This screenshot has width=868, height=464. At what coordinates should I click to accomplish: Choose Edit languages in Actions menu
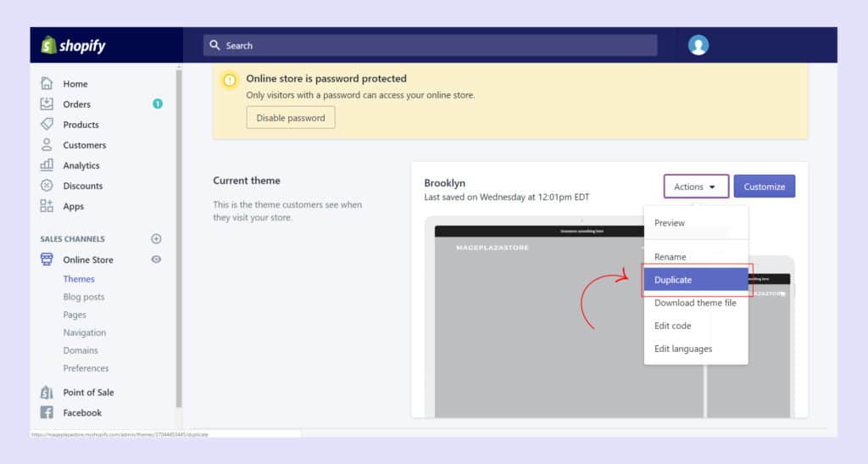696,349
